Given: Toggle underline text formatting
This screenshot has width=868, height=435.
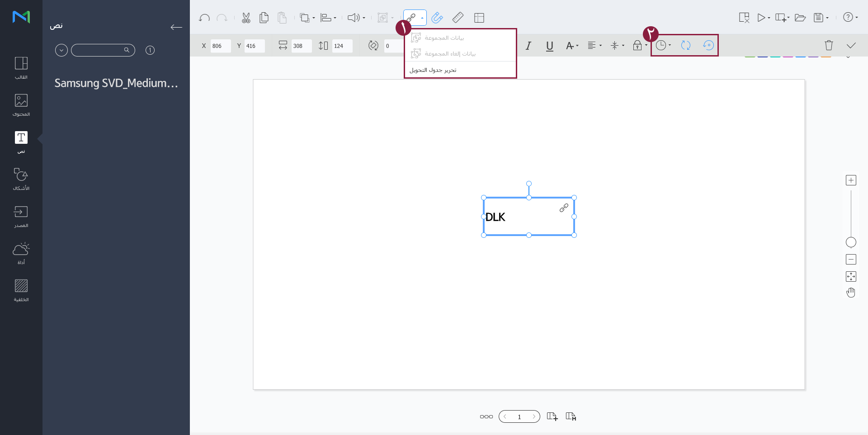Looking at the screenshot, I should point(550,46).
